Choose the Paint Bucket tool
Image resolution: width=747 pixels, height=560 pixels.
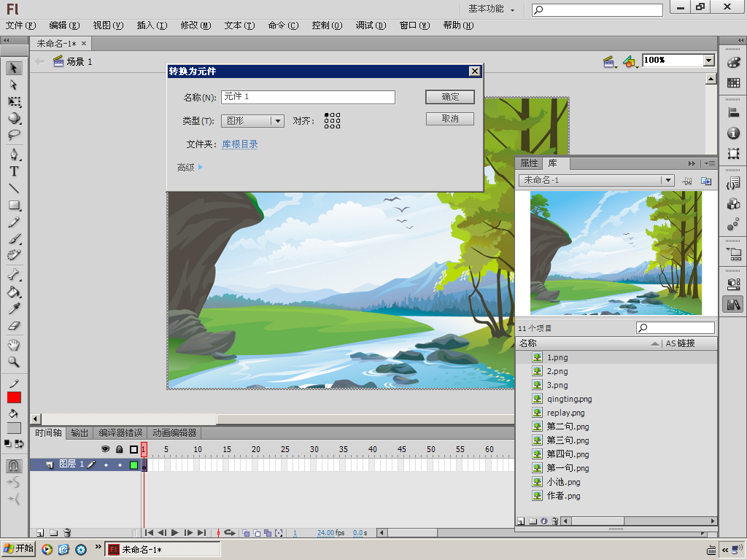pyautogui.click(x=14, y=292)
